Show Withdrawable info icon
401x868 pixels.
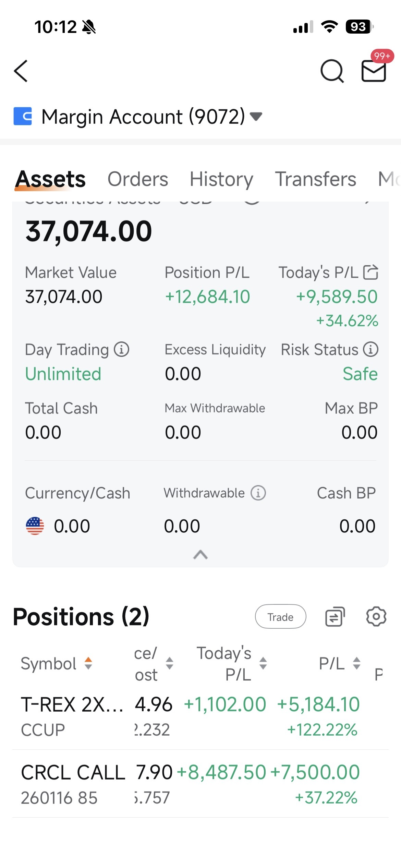258,493
